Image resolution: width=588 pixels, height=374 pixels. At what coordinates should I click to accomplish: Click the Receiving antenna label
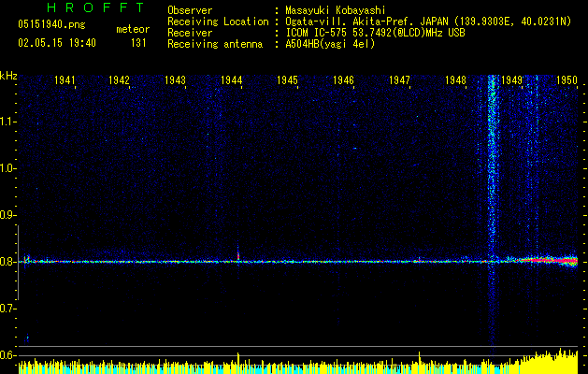coord(215,44)
